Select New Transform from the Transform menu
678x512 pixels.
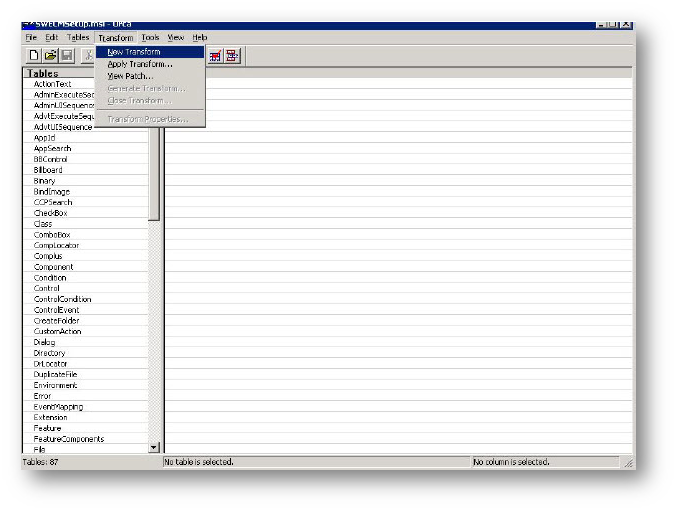click(x=134, y=52)
